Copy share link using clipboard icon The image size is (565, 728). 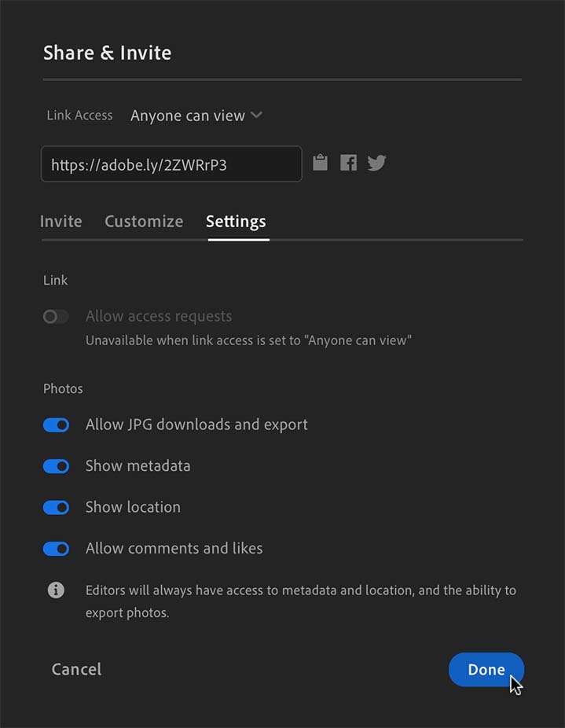click(x=319, y=162)
